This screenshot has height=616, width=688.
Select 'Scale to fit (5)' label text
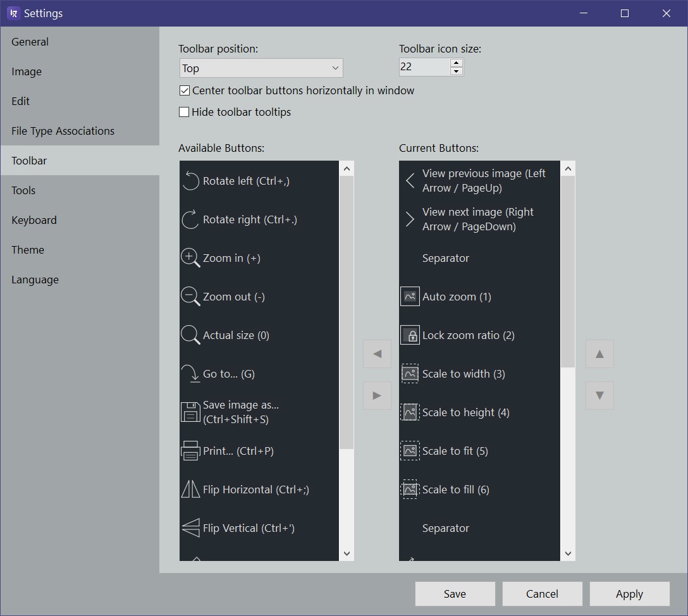(455, 451)
